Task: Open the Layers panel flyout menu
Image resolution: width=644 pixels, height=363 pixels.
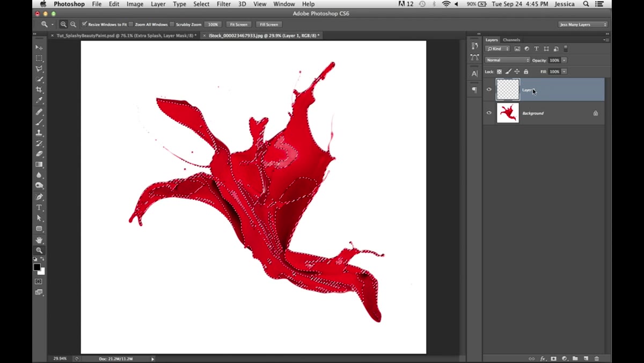Action: 605,40
